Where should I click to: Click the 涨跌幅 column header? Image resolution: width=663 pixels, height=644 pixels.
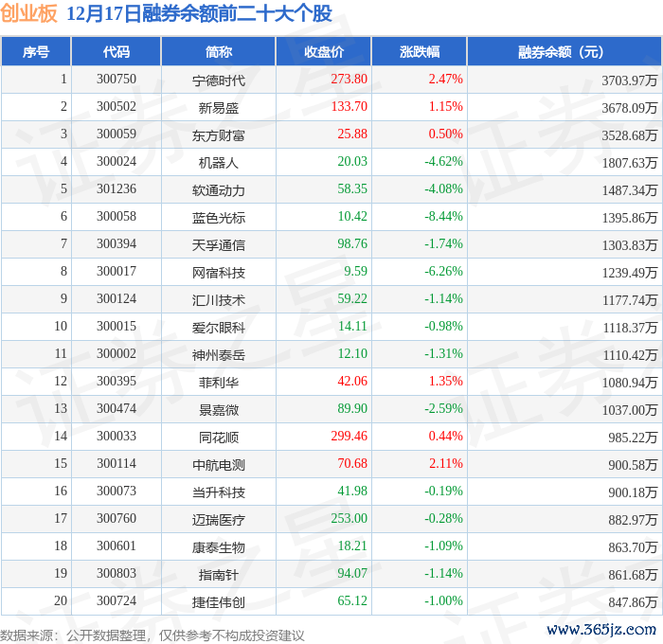[x=420, y=51]
